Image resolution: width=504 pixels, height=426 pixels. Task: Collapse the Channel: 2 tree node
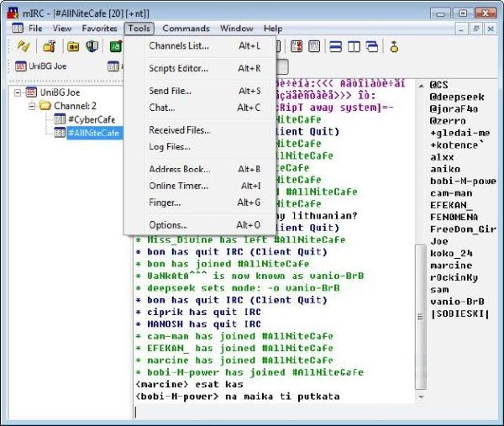tap(32, 106)
